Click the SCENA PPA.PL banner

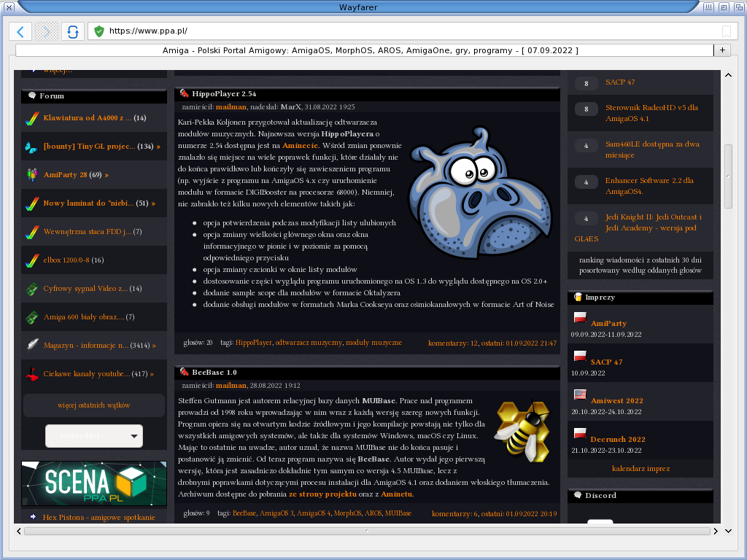pos(94,483)
